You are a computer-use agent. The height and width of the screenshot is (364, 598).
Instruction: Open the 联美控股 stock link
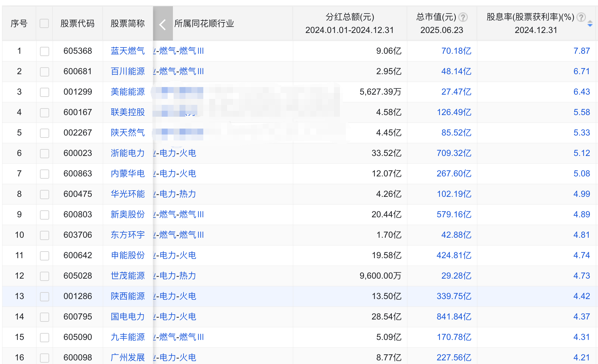128,112
